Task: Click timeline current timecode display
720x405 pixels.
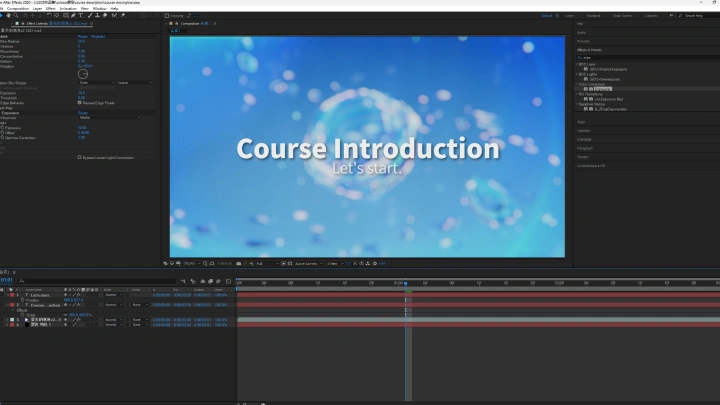Action: (6, 280)
